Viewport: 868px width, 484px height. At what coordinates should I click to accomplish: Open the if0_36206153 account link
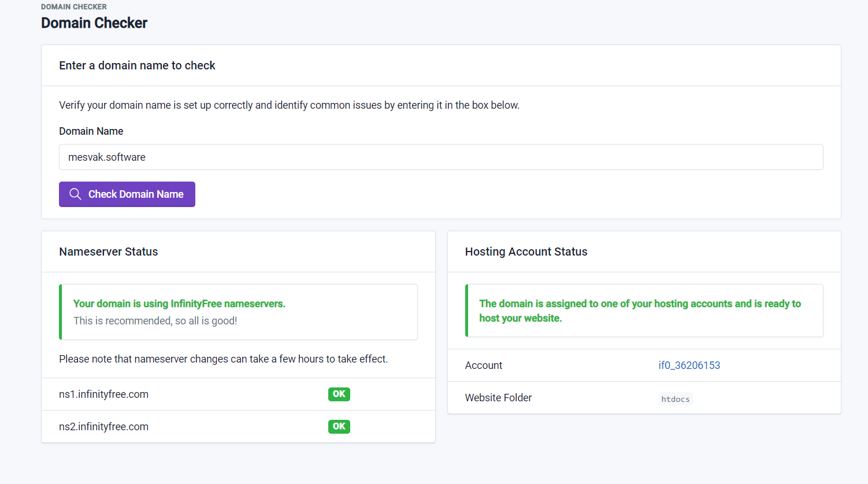point(689,365)
